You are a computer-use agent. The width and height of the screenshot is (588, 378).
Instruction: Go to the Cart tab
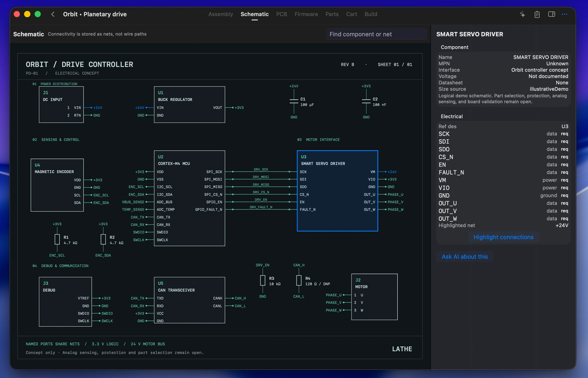[x=351, y=14]
